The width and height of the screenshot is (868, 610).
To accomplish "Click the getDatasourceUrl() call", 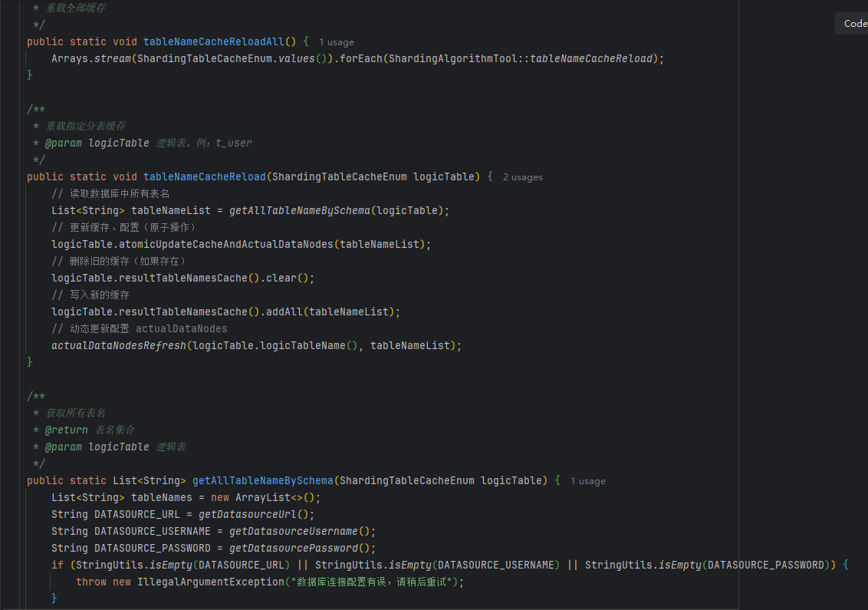I will pyautogui.click(x=254, y=515).
